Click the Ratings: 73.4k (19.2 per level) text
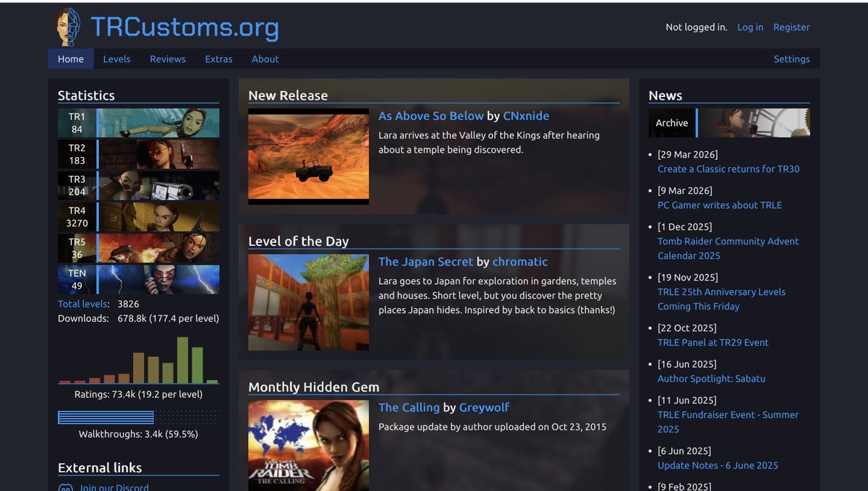 [x=138, y=395]
